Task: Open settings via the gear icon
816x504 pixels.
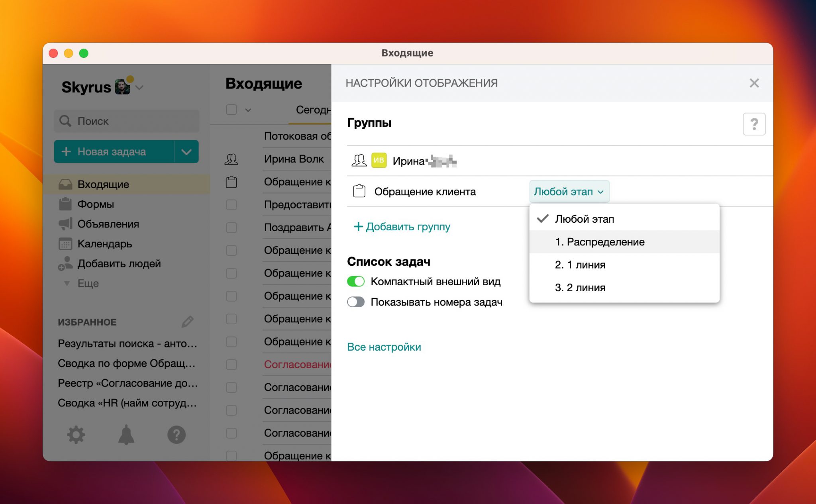Action: click(76, 434)
